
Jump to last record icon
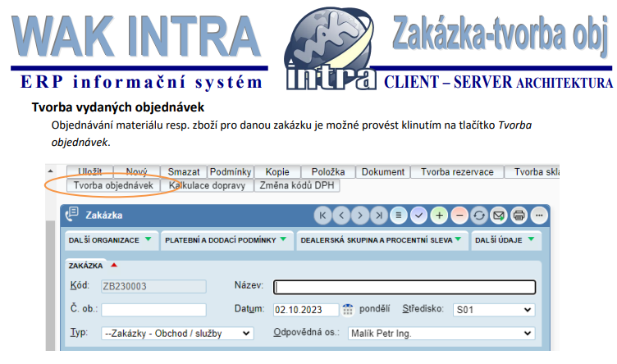point(377,216)
